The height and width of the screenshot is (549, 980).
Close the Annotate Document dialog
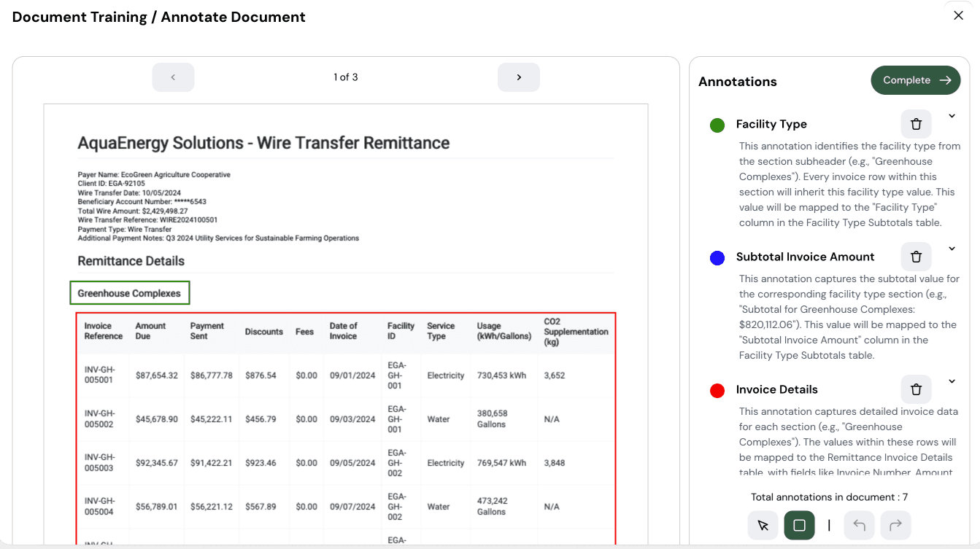[958, 15]
